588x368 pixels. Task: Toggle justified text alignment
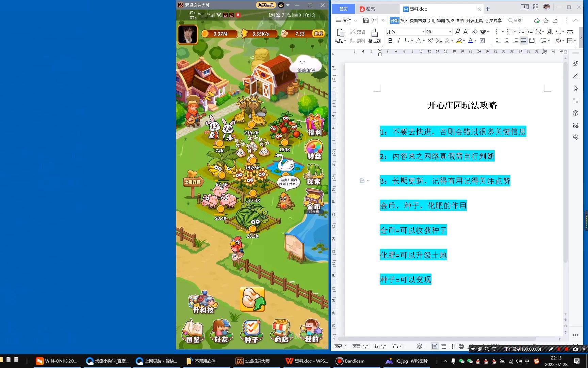(523, 41)
